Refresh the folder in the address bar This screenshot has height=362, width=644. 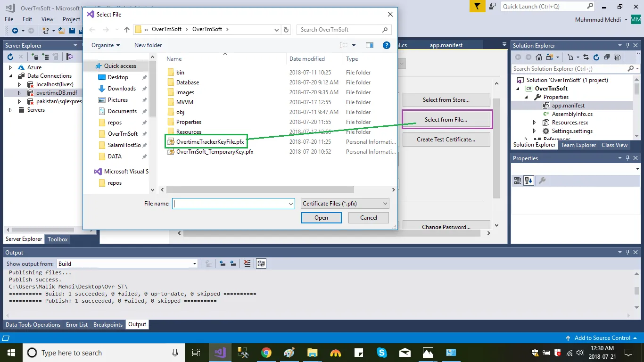(286, 30)
